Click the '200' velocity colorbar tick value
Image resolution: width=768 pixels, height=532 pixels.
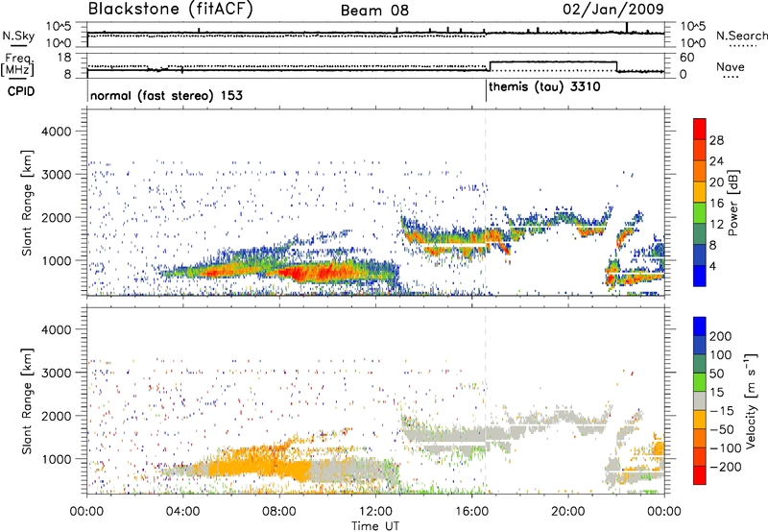click(x=720, y=336)
